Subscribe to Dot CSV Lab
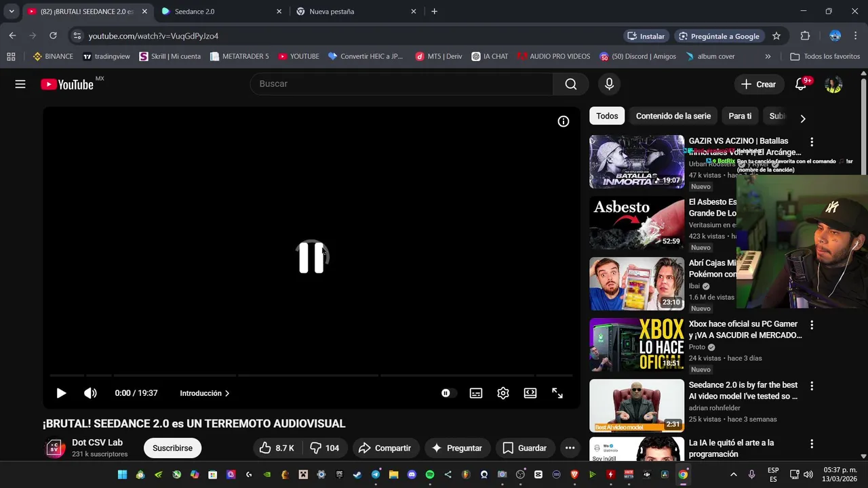 172,448
